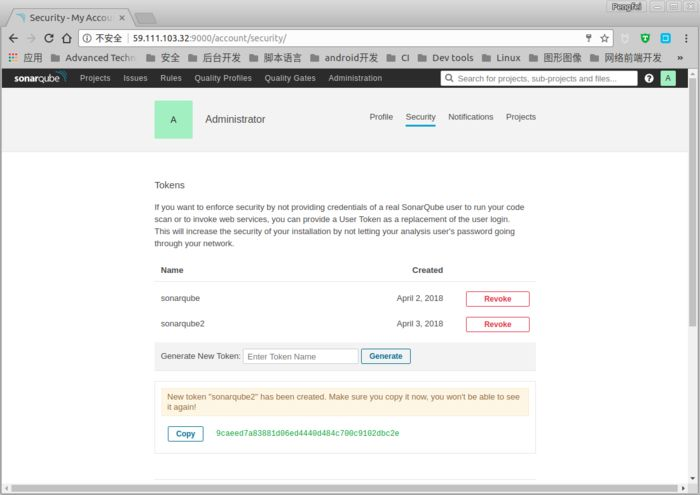This screenshot has width=700, height=495.
Task: Switch to the Projects account tab
Action: pos(521,117)
